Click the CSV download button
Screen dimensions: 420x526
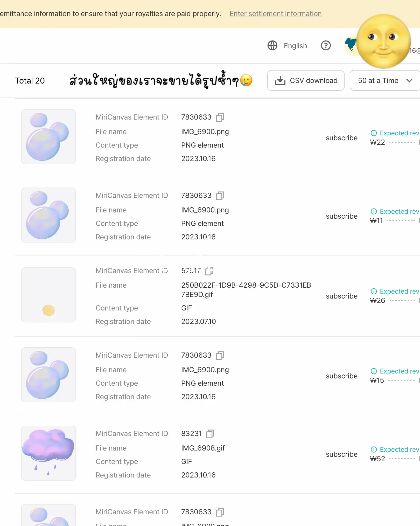tap(306, 80)
